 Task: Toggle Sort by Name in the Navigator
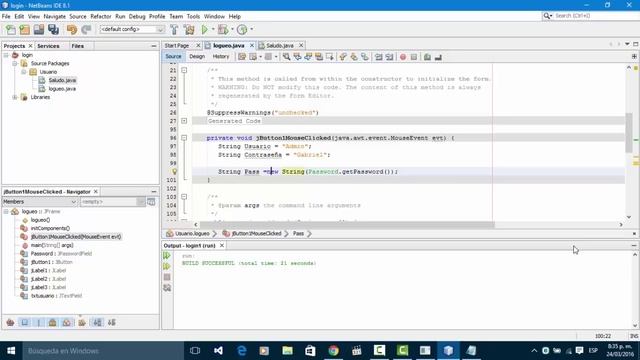(x=98, y=322)
